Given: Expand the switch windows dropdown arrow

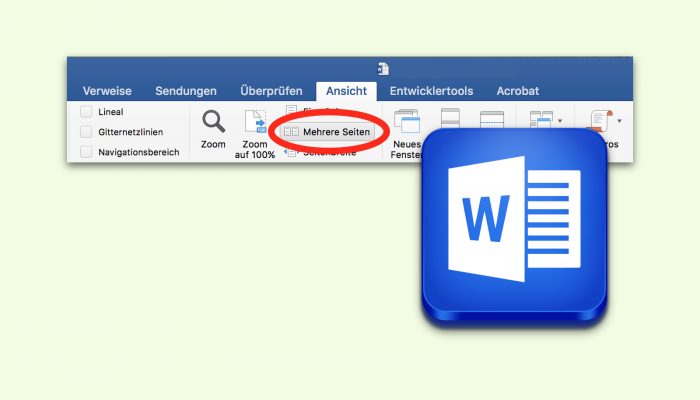Looking at the screenshot, I should 560,121.
